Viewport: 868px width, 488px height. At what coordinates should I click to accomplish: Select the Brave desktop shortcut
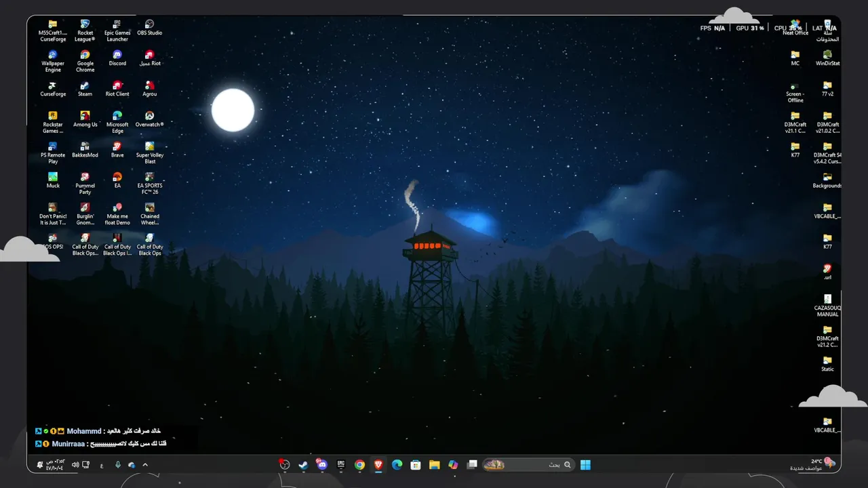point(117,150)
